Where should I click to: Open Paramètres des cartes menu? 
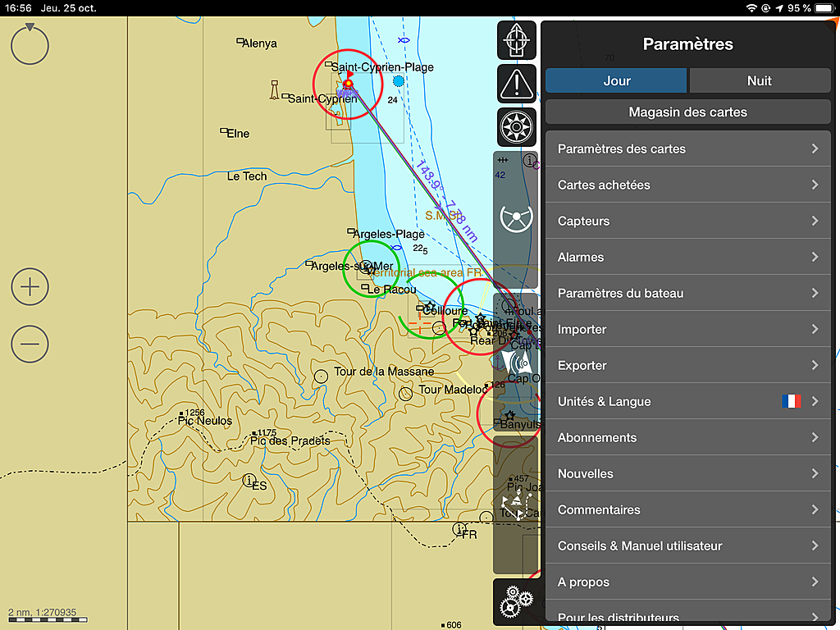688,148
